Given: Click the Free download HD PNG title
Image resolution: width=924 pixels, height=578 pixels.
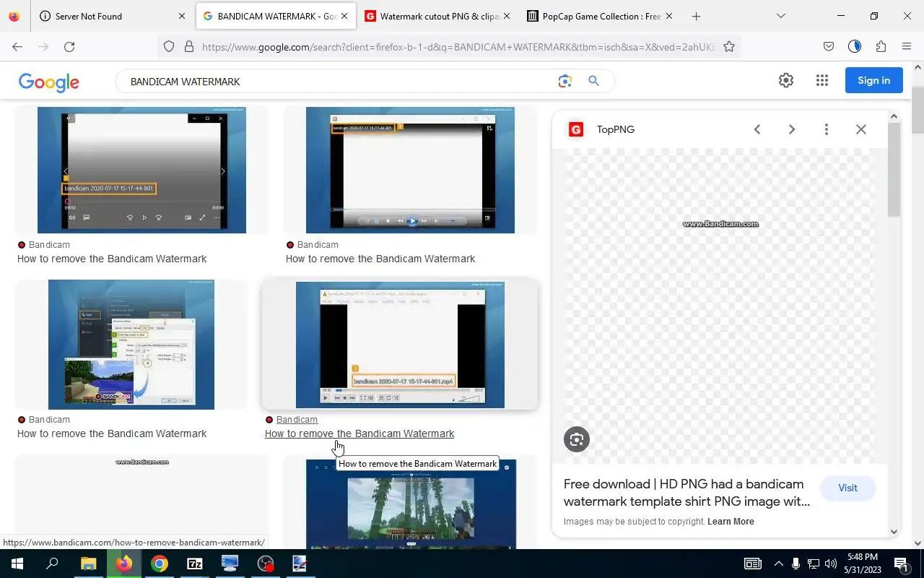Looking at the screenshot, I should click(x=687, y=493).
